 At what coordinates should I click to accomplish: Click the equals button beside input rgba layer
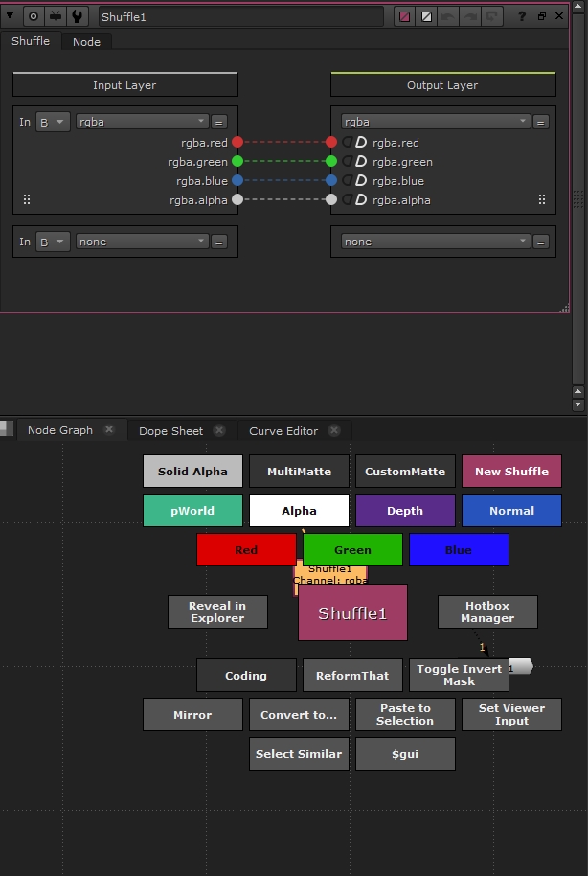coord(218,122)
